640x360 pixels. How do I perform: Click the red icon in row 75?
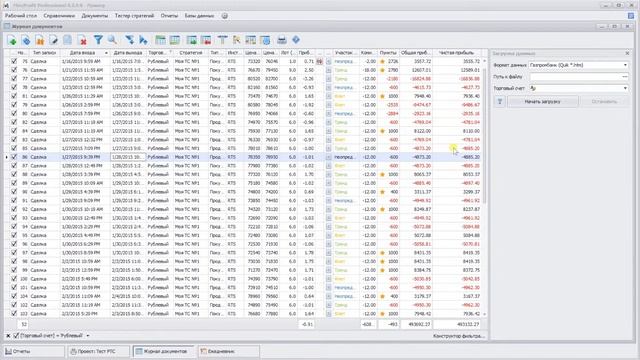(x=319, y=61)
